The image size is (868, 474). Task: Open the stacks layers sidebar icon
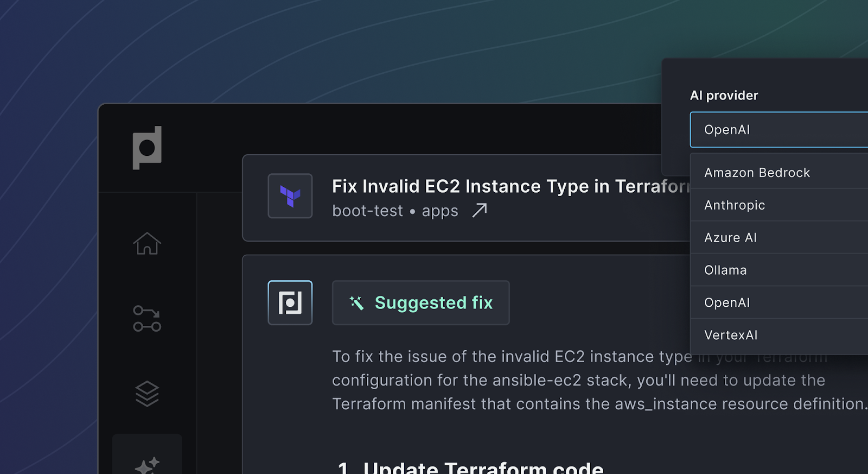coord(147,394)
